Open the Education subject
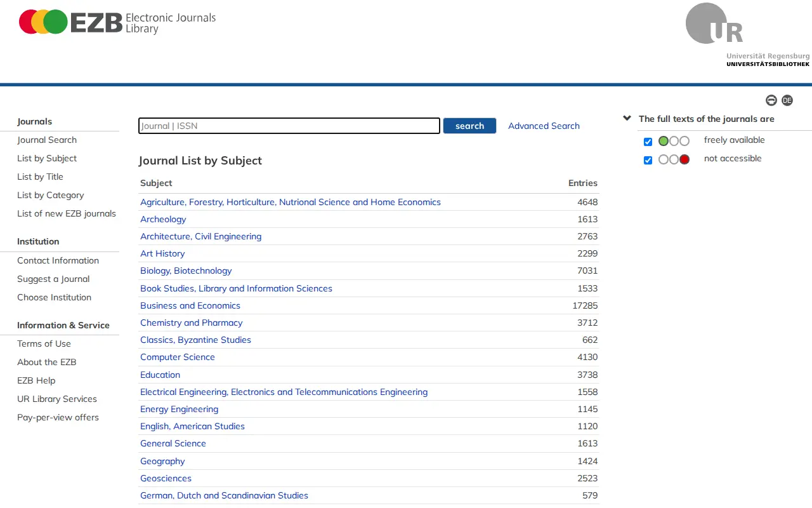 pos(160,375)
